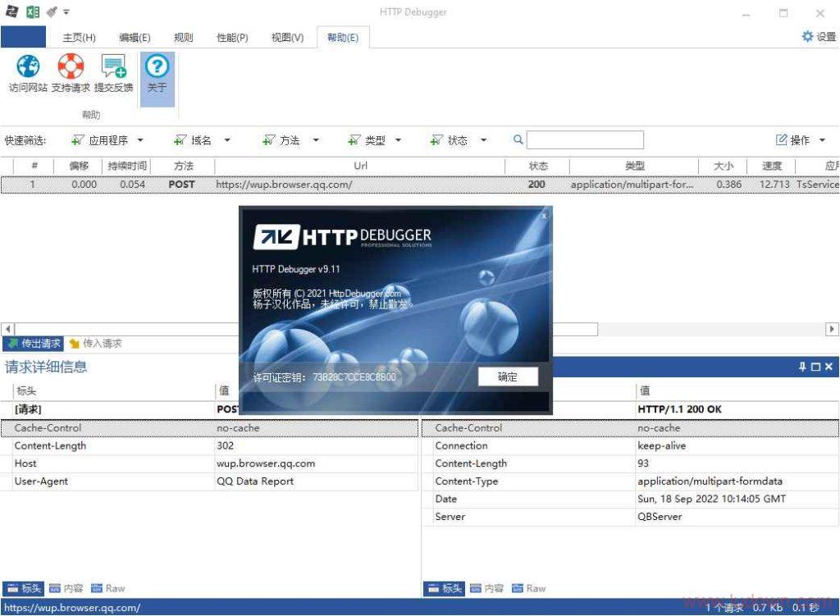Sort by 持续时间 column header
Screen dimensions: 840x616
pyautogui.click(x=127, y=166)
